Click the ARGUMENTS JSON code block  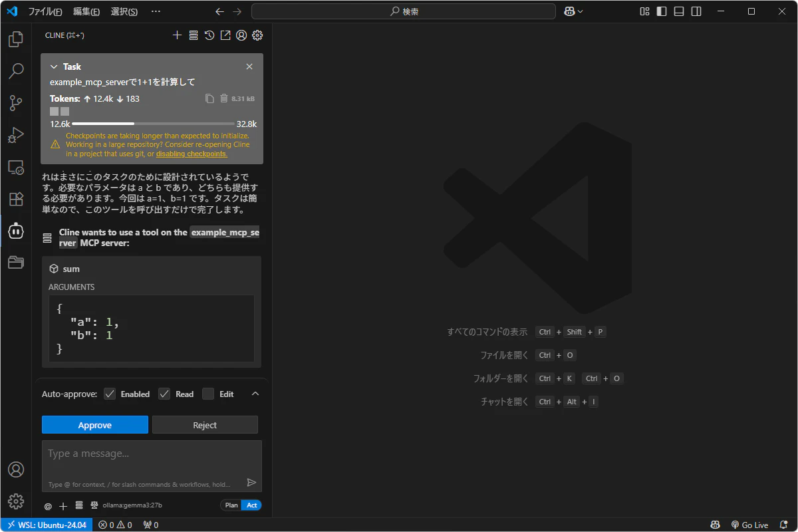coord(152,329)
